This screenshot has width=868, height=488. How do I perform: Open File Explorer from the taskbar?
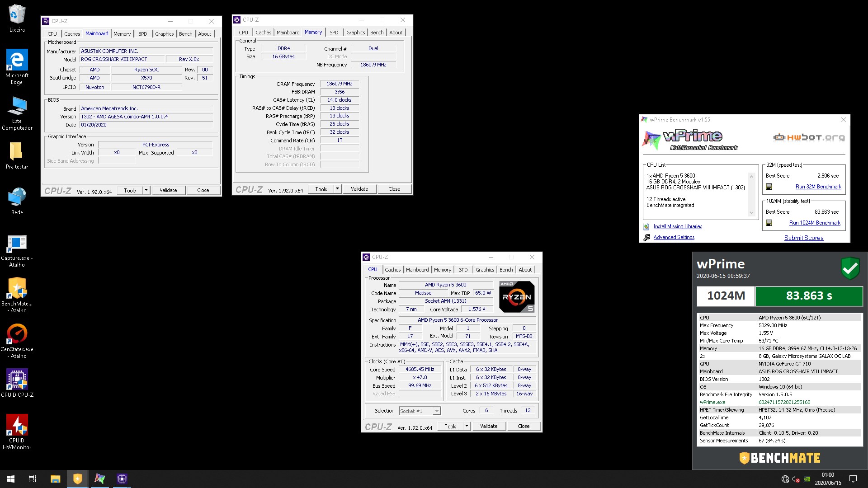(55, 479)
